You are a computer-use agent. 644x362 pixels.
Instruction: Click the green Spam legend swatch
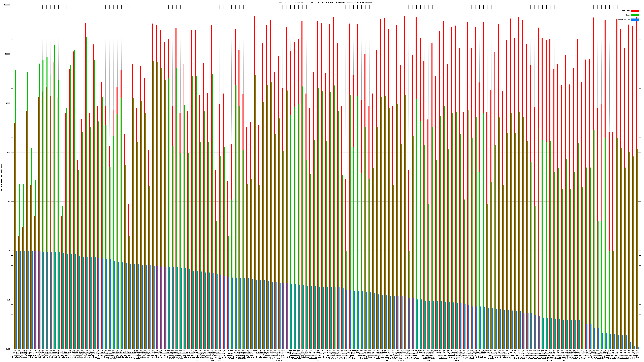click(x=635, y=15)
